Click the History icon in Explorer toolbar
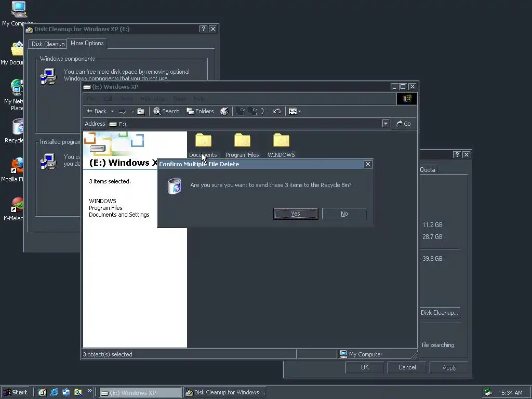 (x=224, y=111)
